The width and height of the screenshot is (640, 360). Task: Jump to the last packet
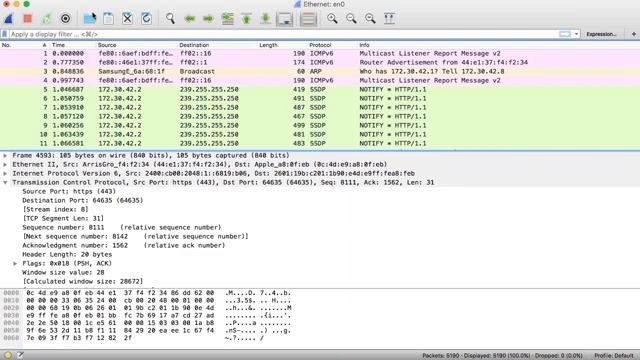click(265, 18)
